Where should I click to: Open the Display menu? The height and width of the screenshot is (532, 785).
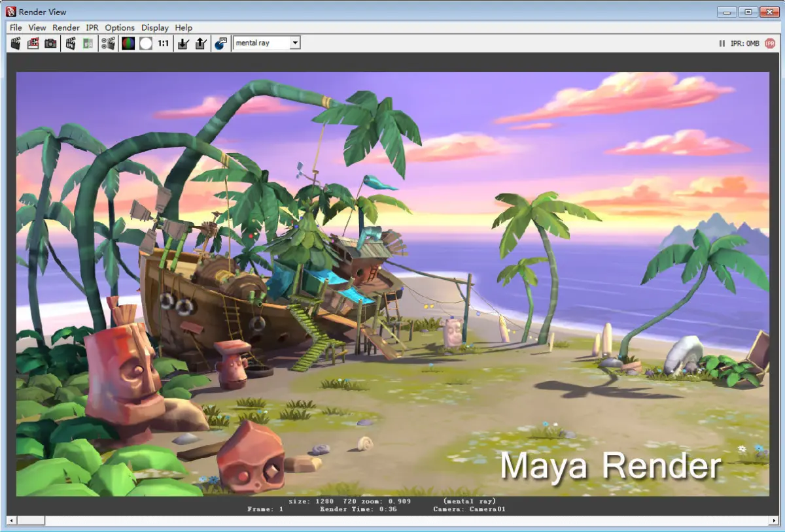coord(155,27)
